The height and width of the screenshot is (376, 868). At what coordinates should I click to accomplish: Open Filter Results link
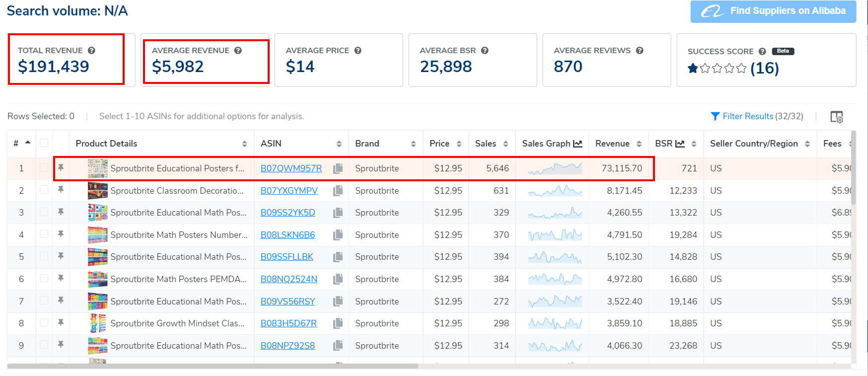[748, 116]
